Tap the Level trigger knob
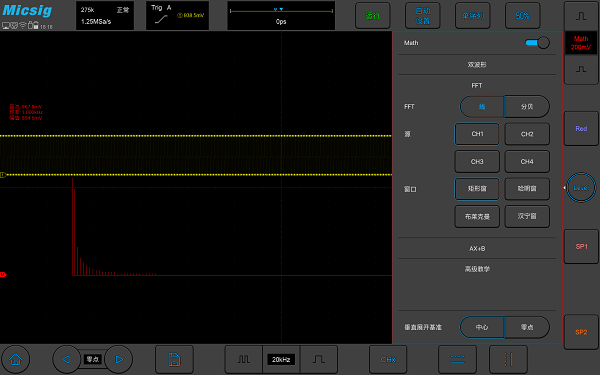The image size is (600, 375). [x=581, y=188]
